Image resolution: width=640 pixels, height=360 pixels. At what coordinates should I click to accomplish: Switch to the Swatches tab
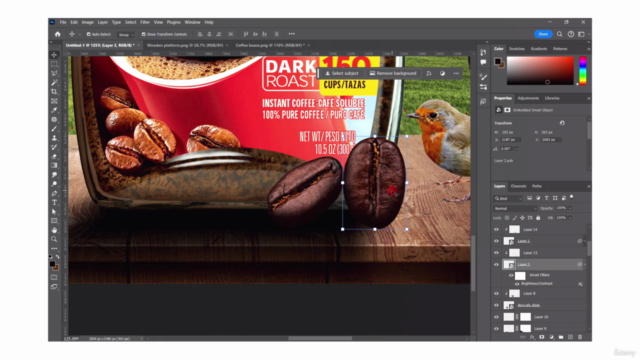click(517, 49)
